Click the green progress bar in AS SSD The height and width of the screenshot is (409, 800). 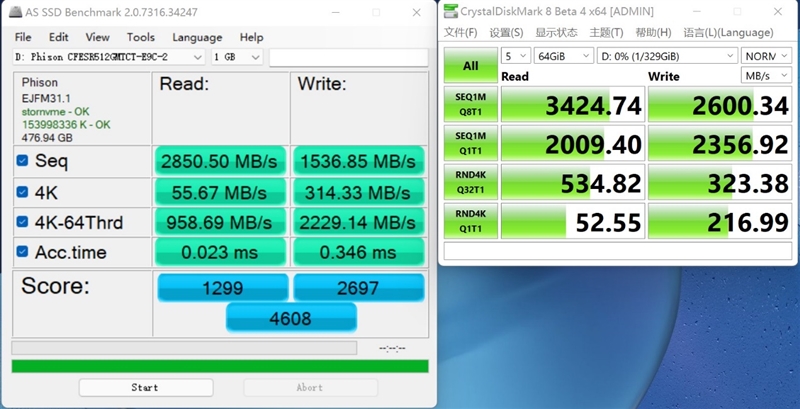220,366
